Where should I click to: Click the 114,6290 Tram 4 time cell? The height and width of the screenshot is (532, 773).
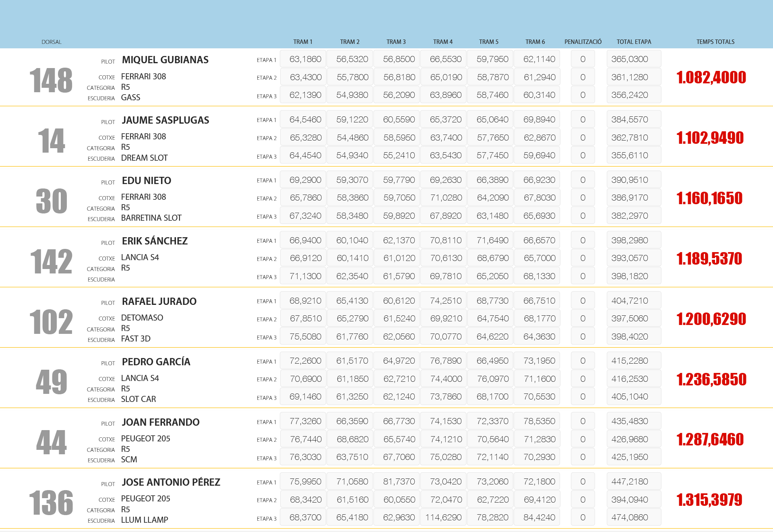click(443, 518)
